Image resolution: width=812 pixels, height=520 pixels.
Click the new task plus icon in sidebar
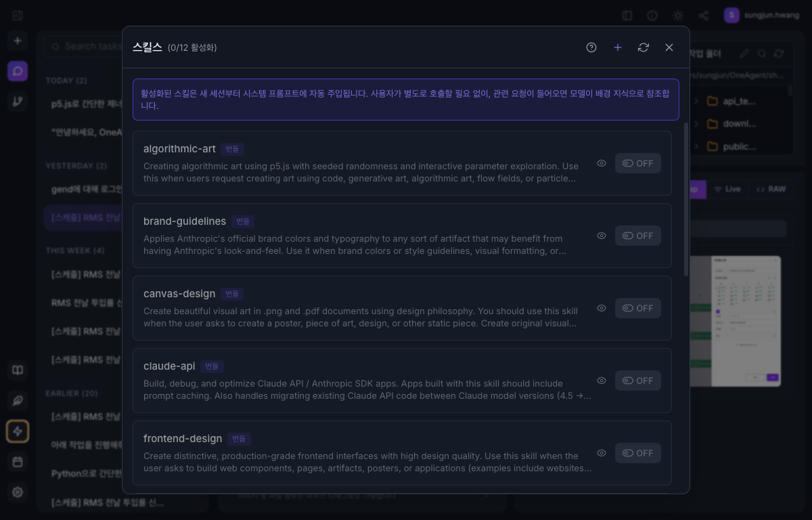(x=18, y=41)
